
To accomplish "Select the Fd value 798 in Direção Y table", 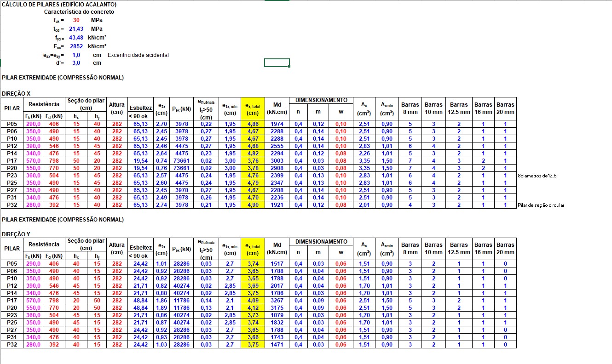I will click(54, 301).
